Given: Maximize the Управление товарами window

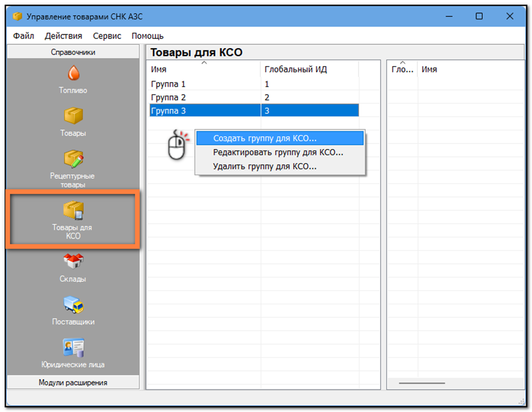Looking at the screenshot, I should (479, 16).
